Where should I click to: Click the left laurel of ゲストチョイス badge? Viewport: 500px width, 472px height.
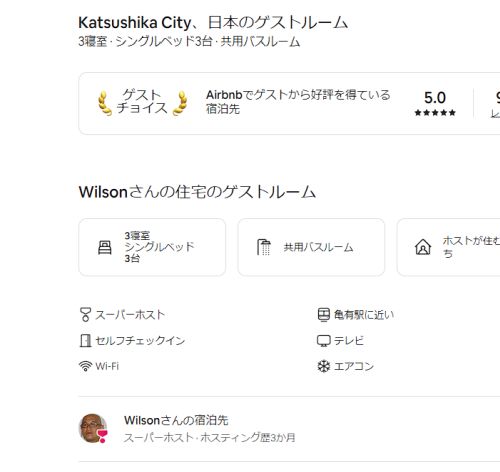(105, 103)
